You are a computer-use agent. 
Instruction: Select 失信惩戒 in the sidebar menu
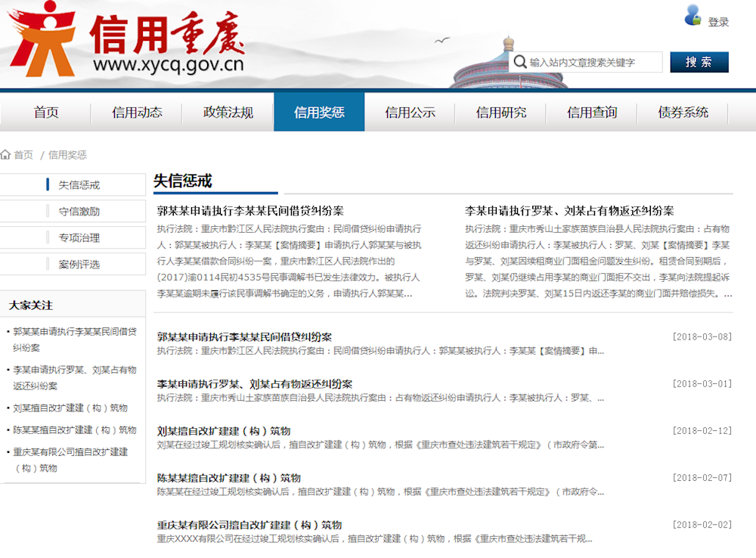[73, 184]
